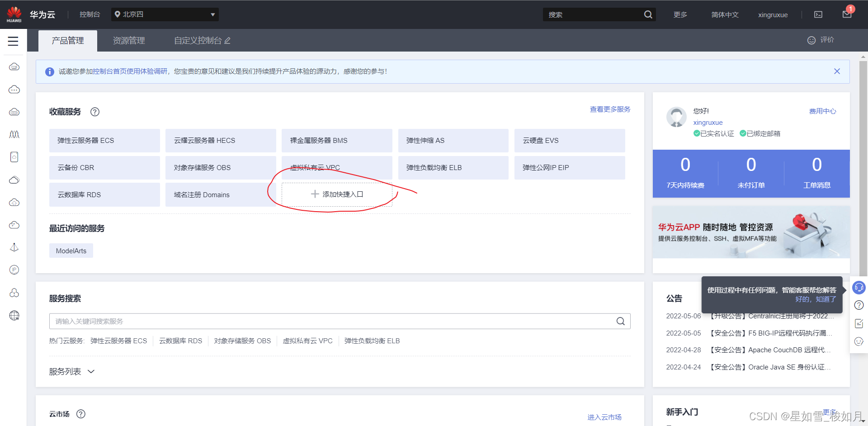The height and width of the screenshot is (426, 868).
Task: Click the floating edit note icon
Action: point(859,323)
